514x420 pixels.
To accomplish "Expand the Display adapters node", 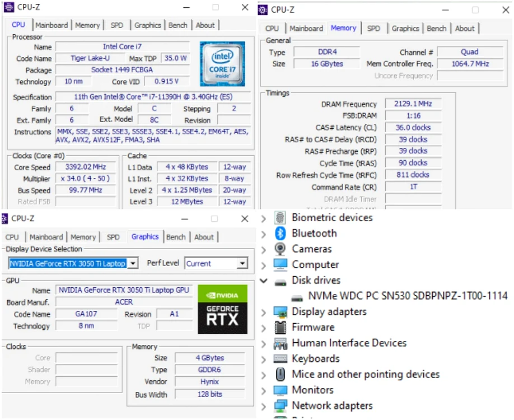I will (264, 312).
